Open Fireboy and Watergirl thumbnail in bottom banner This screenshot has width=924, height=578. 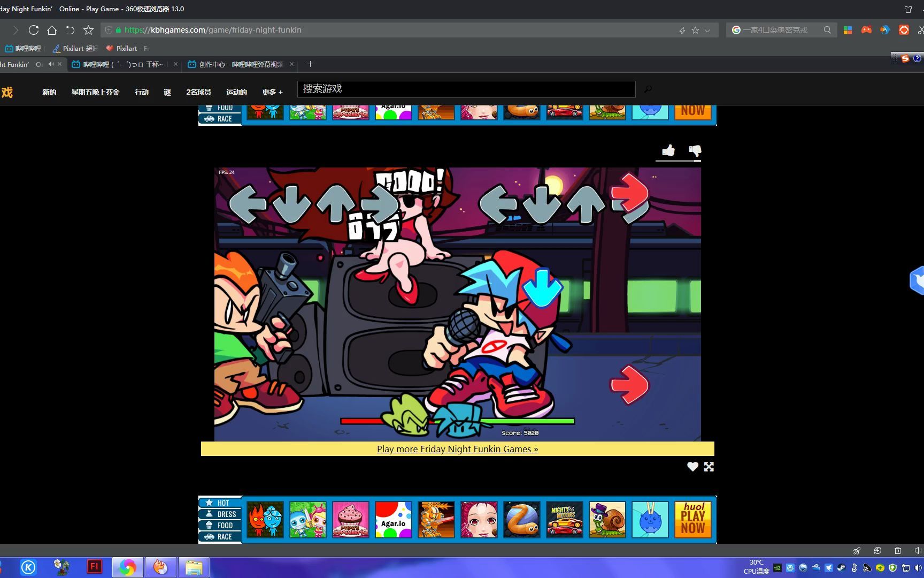tap(265, 519)
